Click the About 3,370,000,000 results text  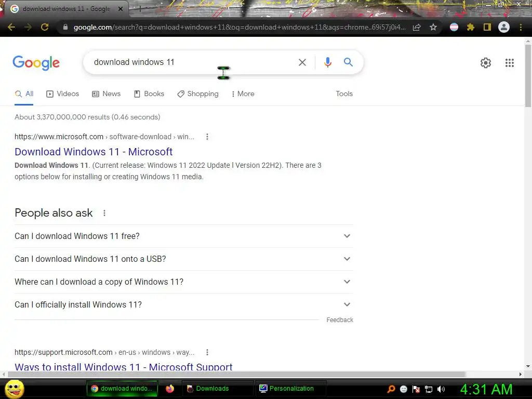(87, 117)
